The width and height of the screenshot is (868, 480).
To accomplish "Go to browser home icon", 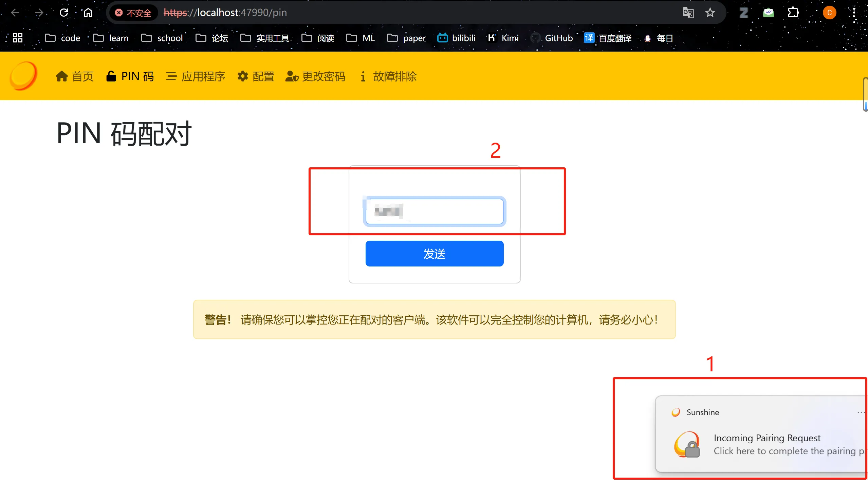I will pyautogui.click(x=88, y=13).
